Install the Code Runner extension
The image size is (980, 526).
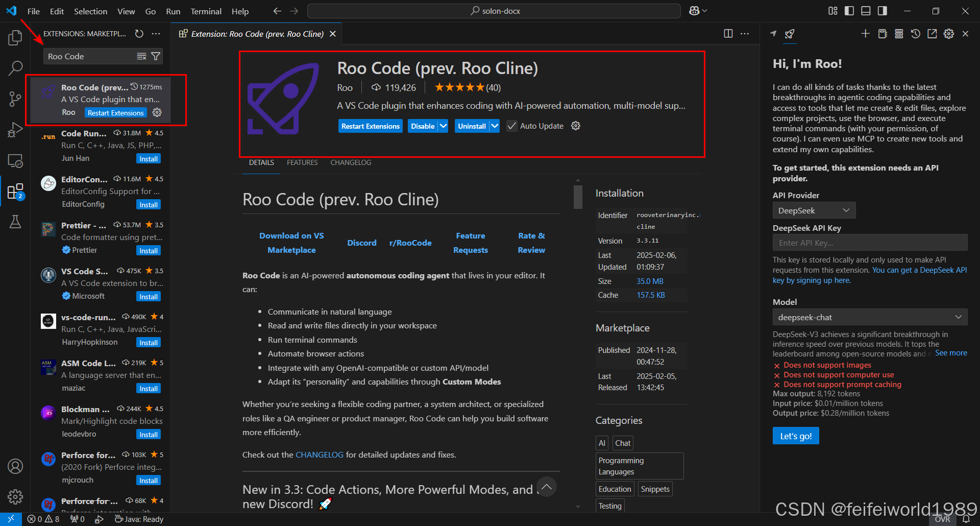pyautogui.click(x=149, y=159)
